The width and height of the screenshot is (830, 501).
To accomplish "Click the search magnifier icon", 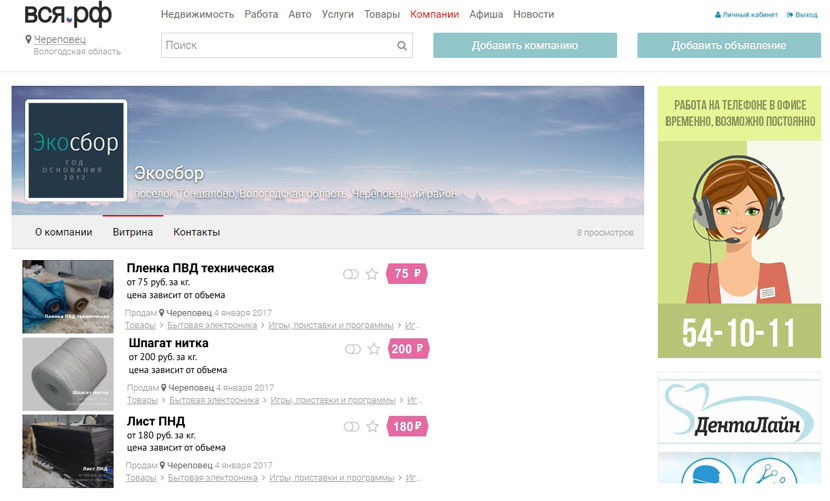I will pos(402,46).
